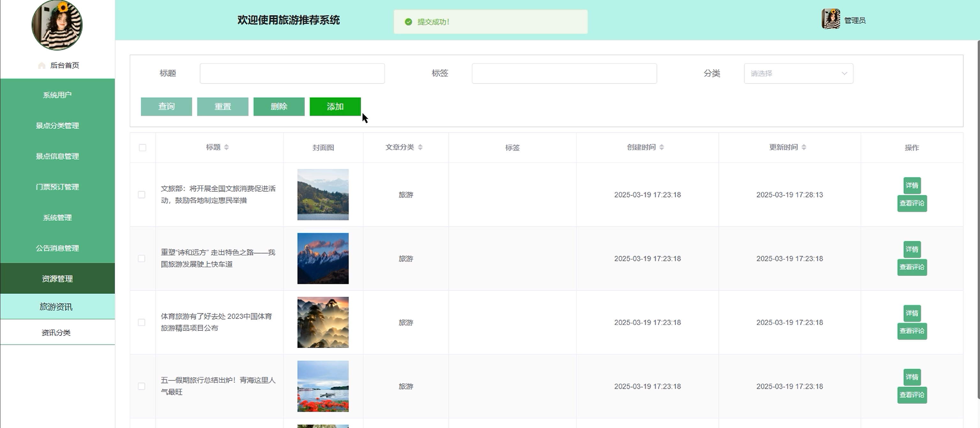Expand the 系统管理 sidebar menu
Screen dimensions: 980x428
pos(57,218)
